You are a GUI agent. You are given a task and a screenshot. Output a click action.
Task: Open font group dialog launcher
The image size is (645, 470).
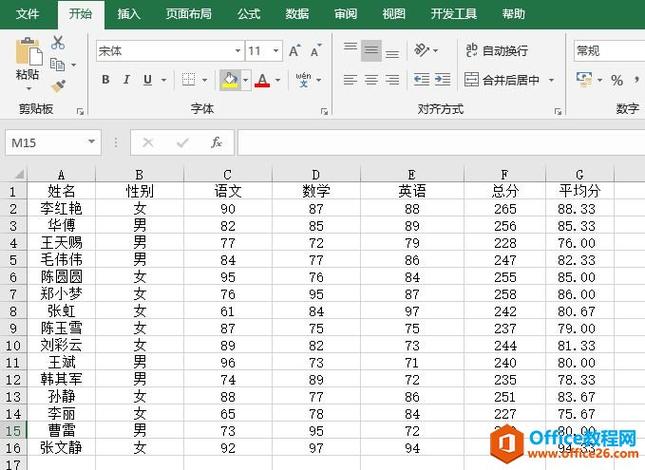click(324, 111)
